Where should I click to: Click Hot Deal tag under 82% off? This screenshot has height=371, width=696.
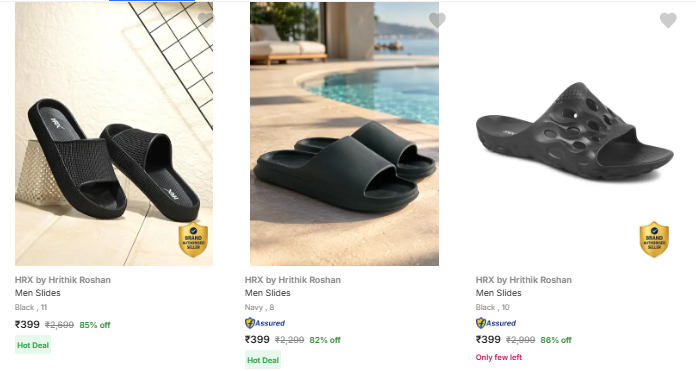263,360
